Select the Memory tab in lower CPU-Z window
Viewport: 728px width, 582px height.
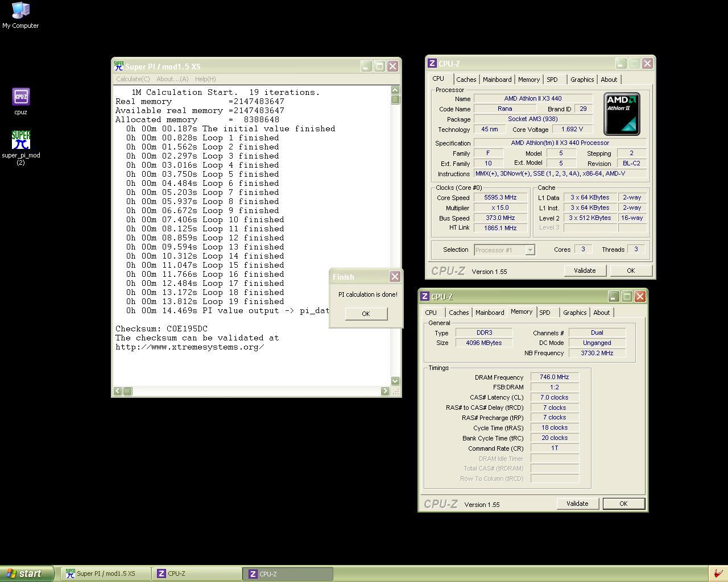click(x=522, y=311)
